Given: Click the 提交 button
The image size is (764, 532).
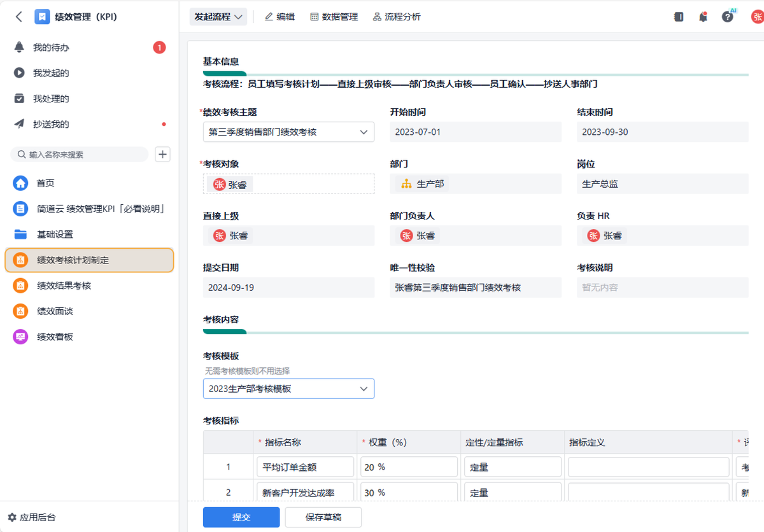Looking at the screenshot, I should tap(241, 517).
